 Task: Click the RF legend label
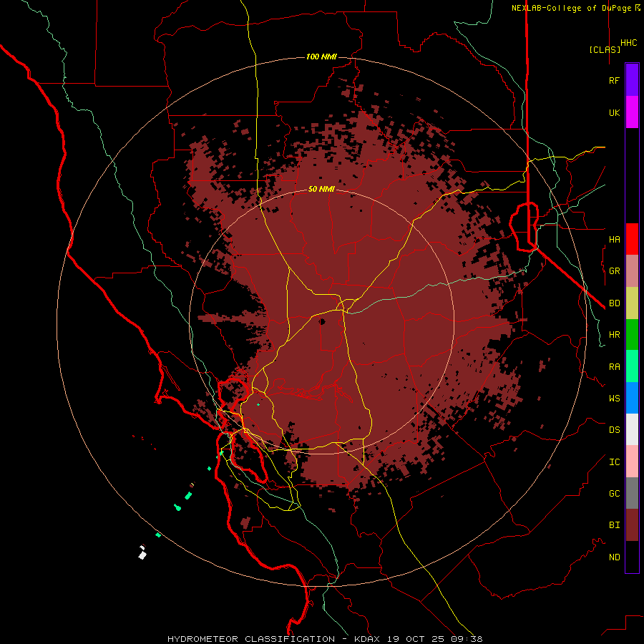point(614,80)
